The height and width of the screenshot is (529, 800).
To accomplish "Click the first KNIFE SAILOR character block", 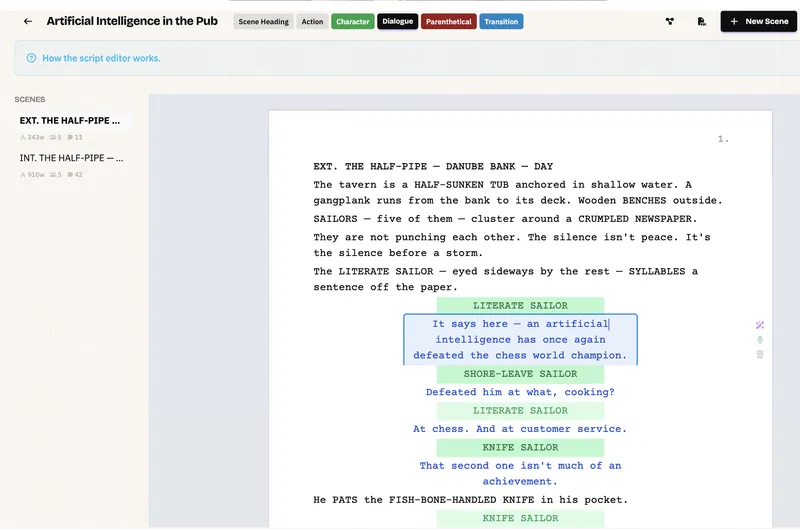I will click(x=520, y=447).
